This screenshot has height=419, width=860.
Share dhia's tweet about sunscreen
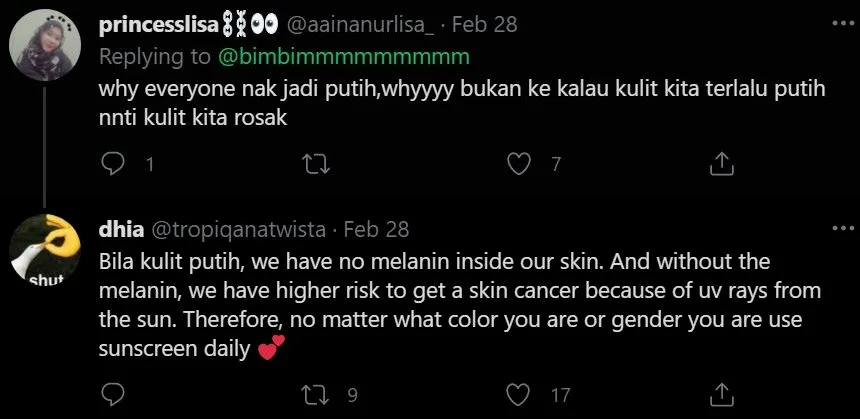pos(720,394)
